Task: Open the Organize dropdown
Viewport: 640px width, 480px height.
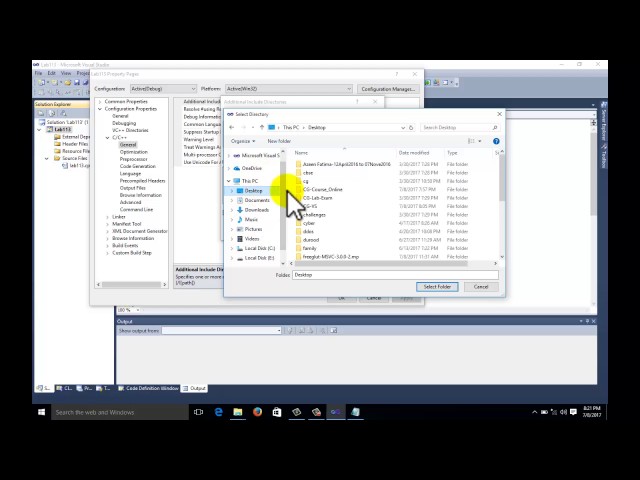Action: [243, 141]
